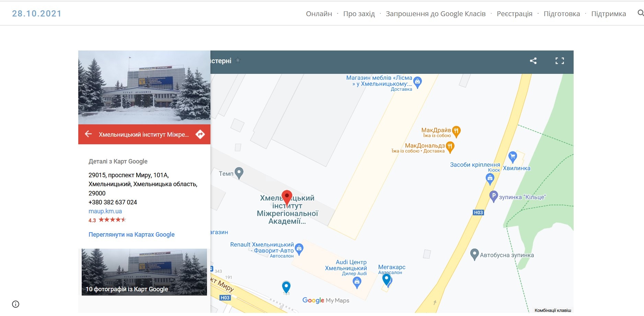Open directions using the diamond arrow icon
The height and width of the screenshot is (316, 644).
point(200,134)
